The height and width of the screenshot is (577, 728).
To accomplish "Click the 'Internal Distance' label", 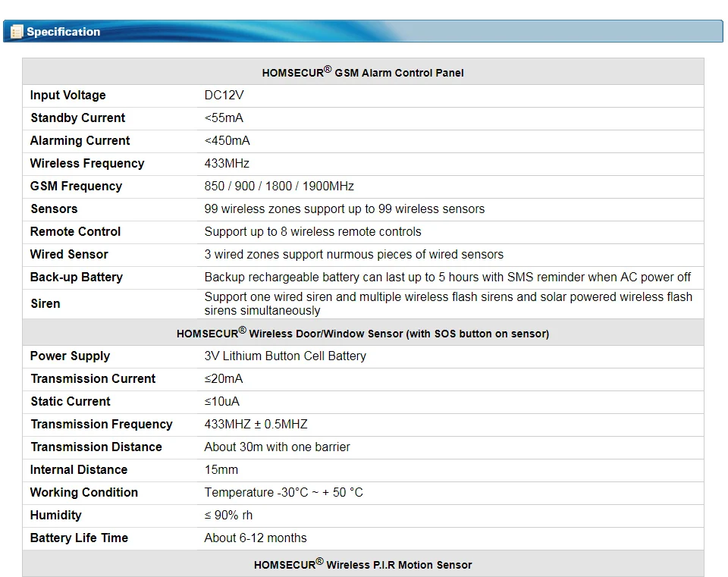I will click(79, 470).
